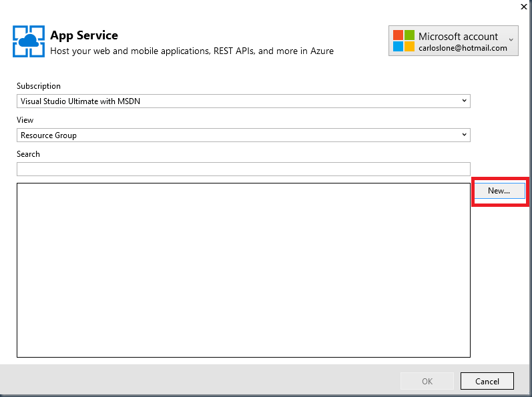Click the App Service heading text
Viewport: 532px width, 397px height.
[x=84, y=35]
